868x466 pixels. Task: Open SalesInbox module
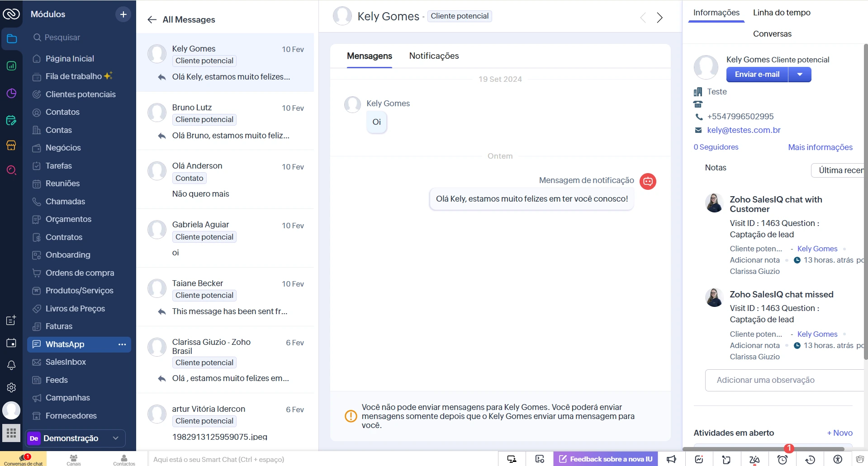tap(79, 362)
